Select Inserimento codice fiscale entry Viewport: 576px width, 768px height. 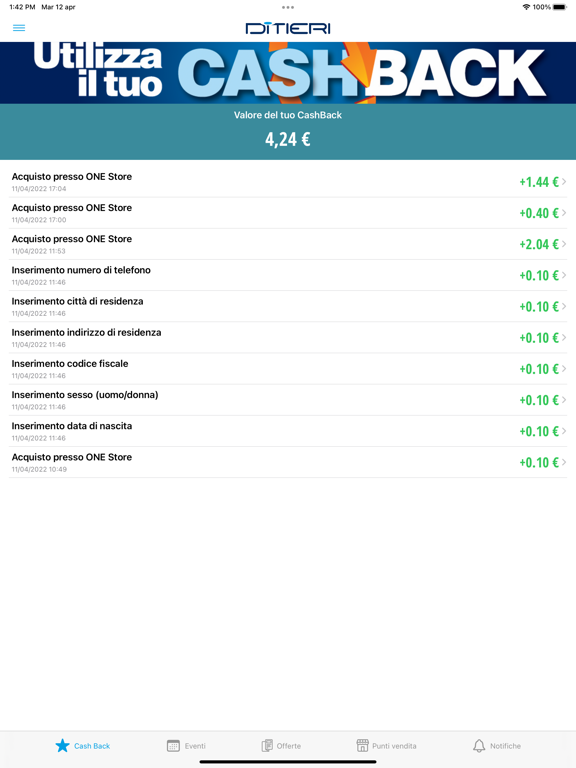click(x=288, y=369)
